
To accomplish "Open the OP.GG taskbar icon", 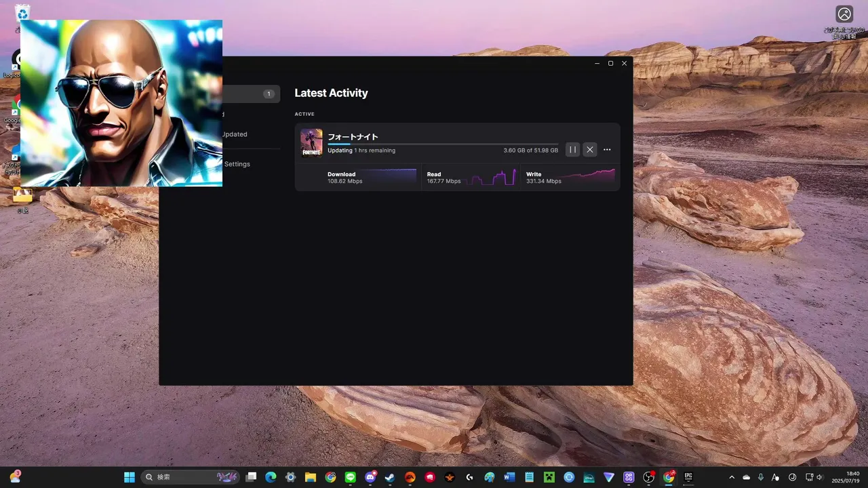I will click(629, 477).
